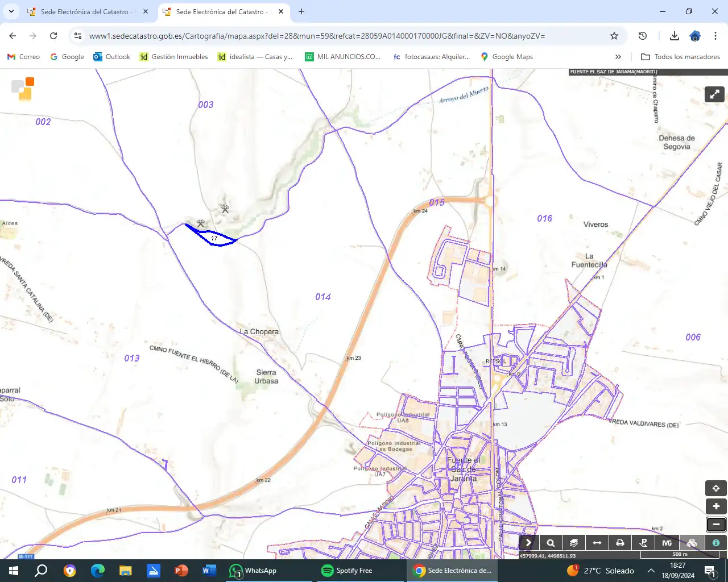Screen dimensions: 728x582
Task: Click the 500 m scale bar
Action: coord(680,554)
